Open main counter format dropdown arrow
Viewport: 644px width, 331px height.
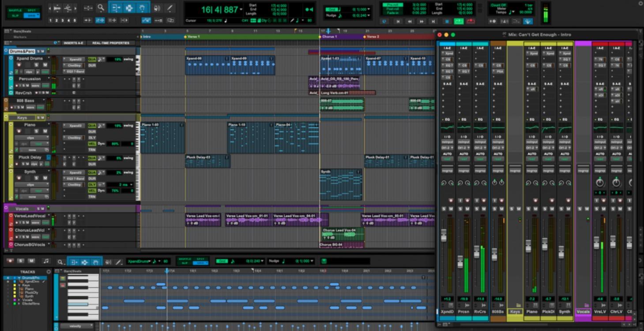[x=241, y=9]
